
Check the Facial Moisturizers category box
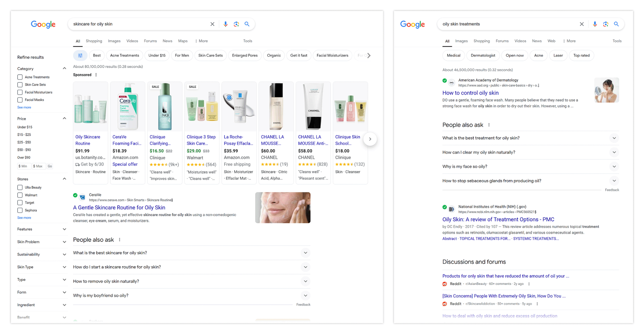[20, 92]
